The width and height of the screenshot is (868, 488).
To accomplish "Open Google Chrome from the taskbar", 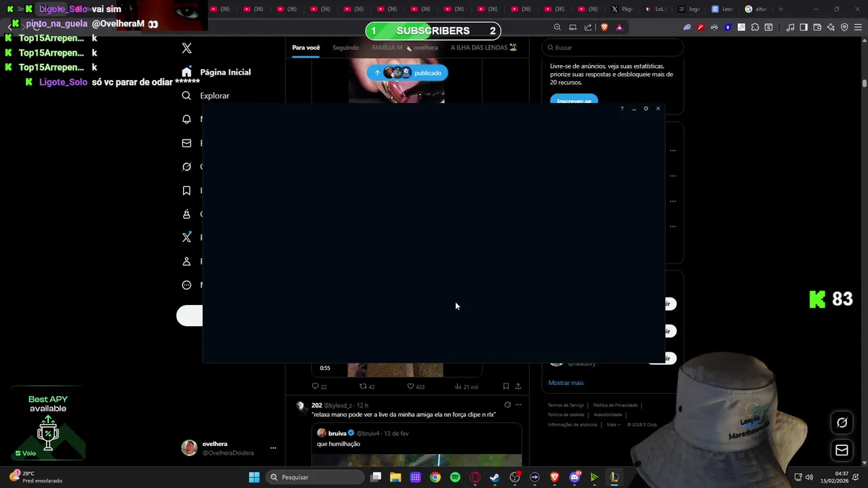I will point(435,477).
